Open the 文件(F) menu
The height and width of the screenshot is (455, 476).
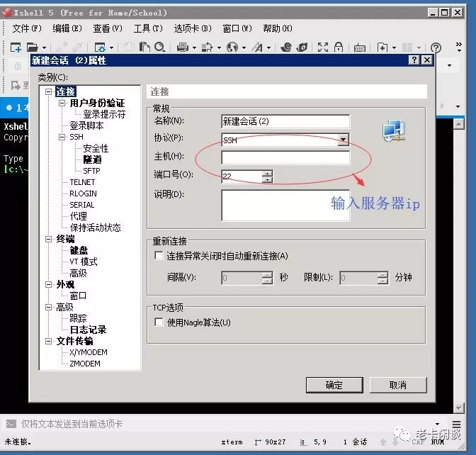27,28
